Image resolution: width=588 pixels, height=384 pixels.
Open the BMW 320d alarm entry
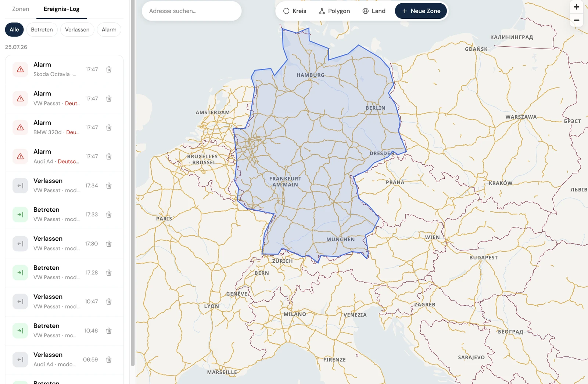[64, 128]
